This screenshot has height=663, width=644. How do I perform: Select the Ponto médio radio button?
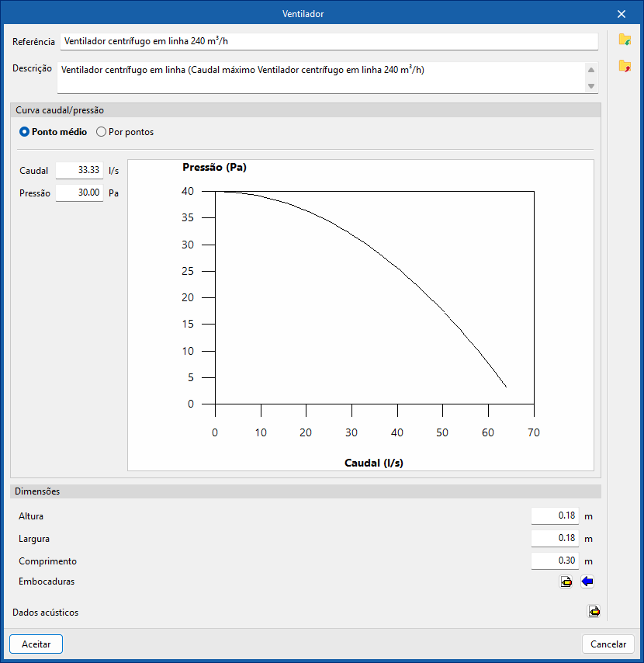point(25,132)
